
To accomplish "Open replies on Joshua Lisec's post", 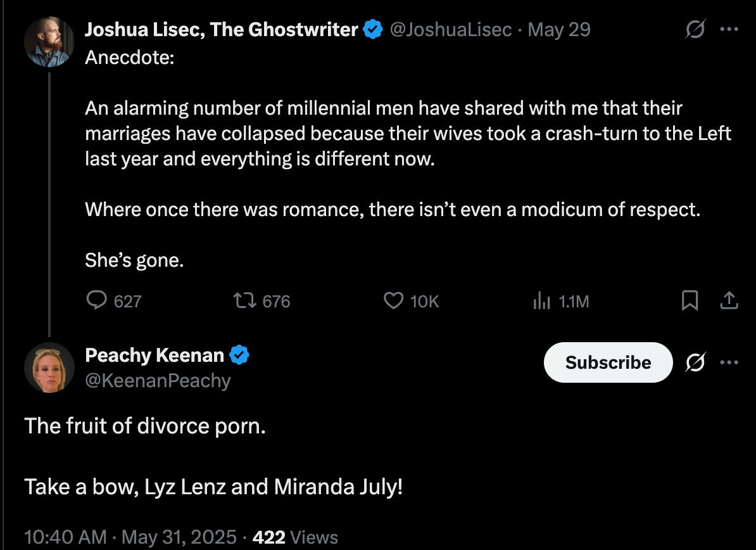I will click(x=114, y=300).
